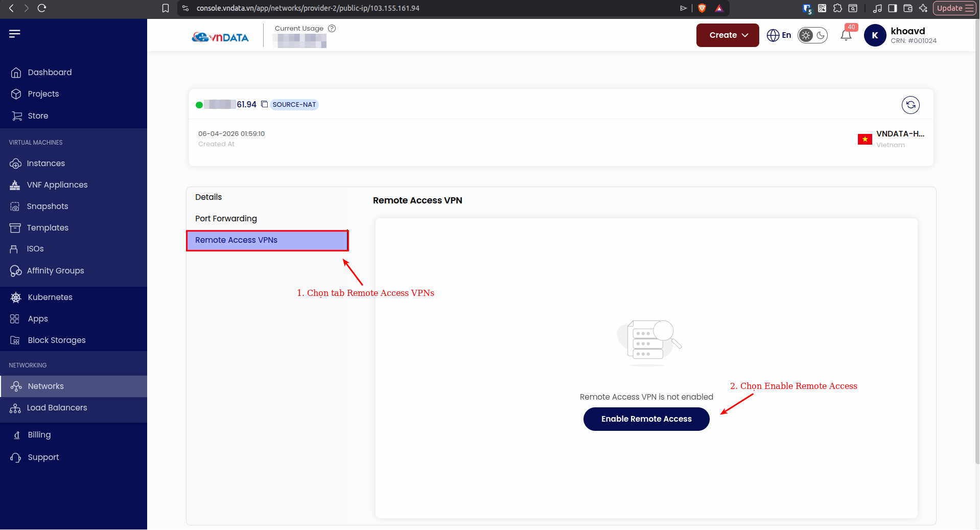Click the Current Usage help icon
The height and width of the screenshot is (530, 980).
coord(332,28)
